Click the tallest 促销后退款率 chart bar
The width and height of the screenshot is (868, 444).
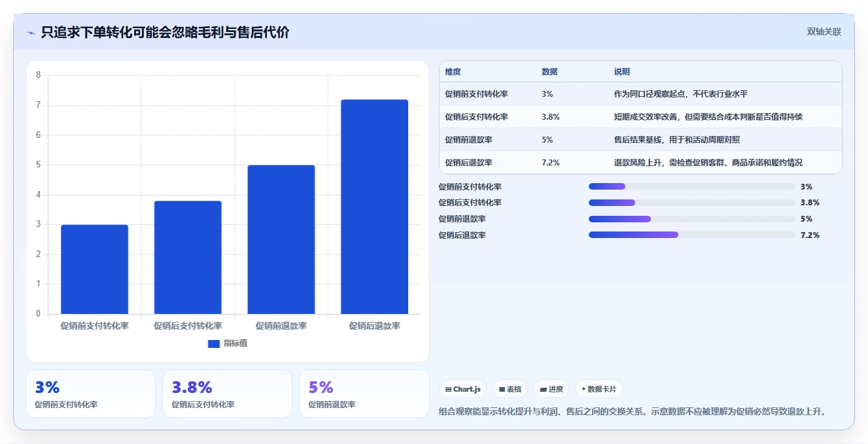point(374,207)
